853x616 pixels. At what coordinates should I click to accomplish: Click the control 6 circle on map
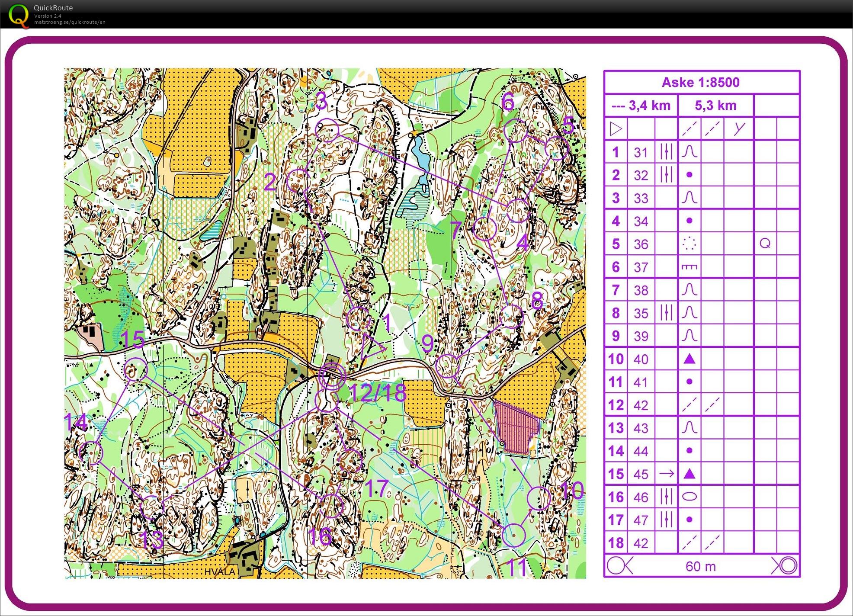(516, 130)
